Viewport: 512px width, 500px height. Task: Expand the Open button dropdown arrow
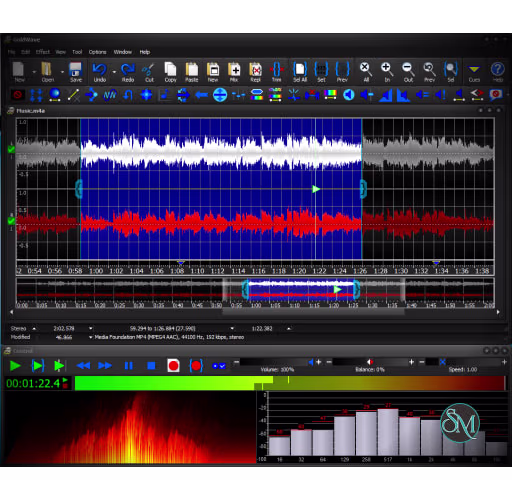[62, 72]
